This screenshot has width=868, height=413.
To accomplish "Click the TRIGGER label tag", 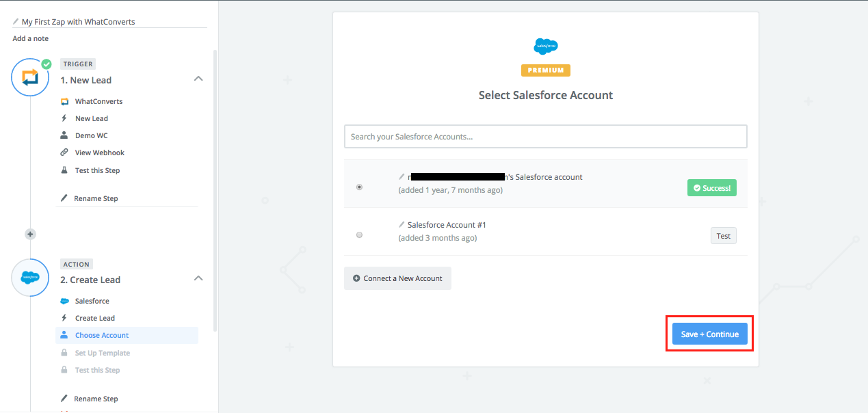I will point(78,64).
